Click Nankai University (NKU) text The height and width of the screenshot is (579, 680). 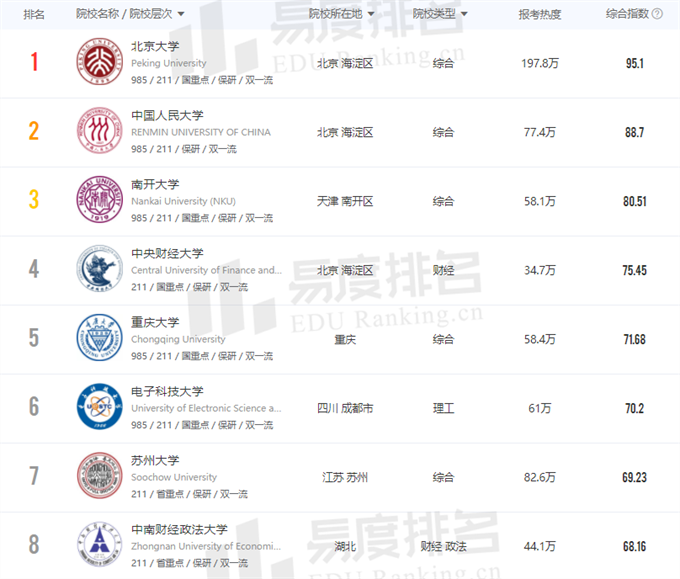click(183, 201)
